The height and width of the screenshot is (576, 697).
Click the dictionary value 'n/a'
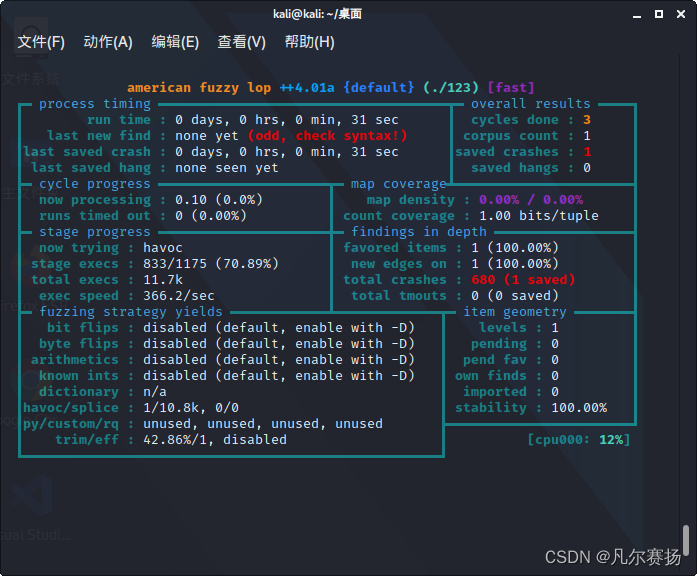[155, 392]
